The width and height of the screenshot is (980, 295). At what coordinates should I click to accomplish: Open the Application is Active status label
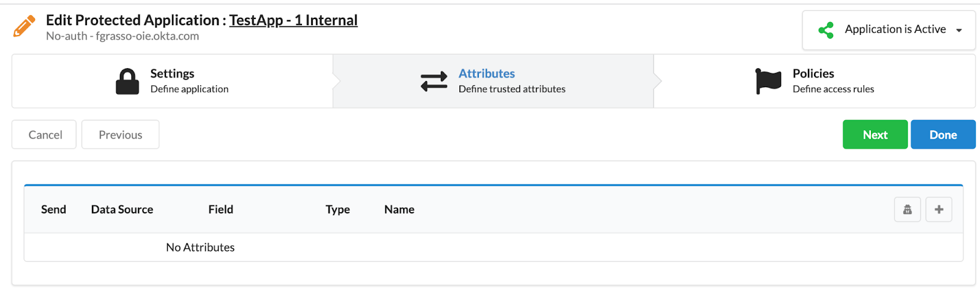click(895, 29)
